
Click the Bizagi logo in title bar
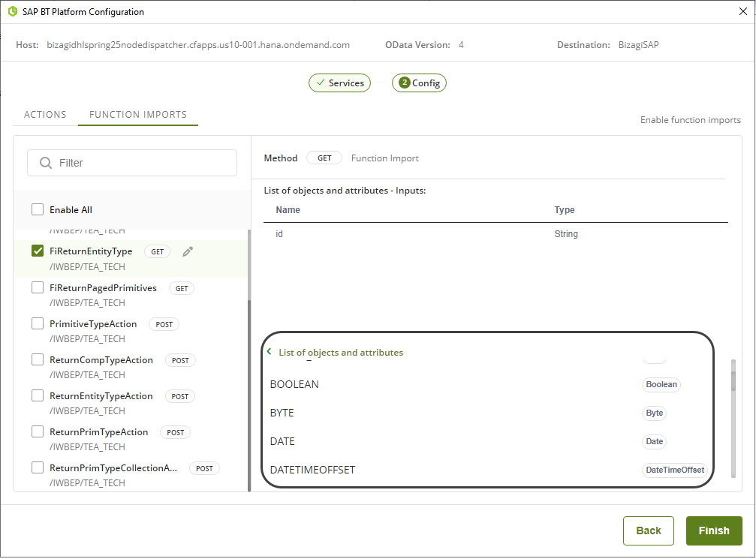[12, 12]
